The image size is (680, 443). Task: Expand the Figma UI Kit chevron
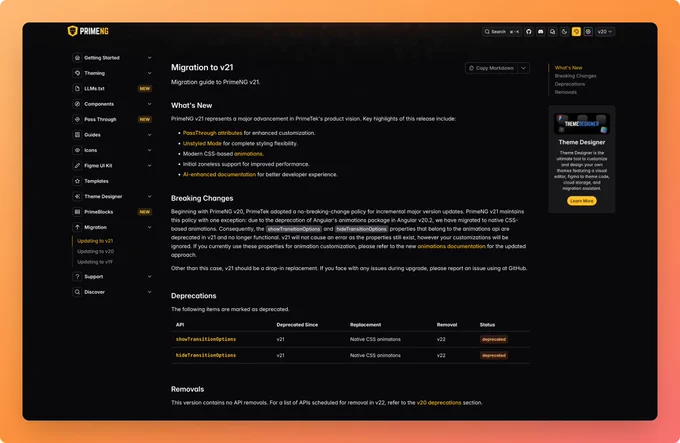149,166
